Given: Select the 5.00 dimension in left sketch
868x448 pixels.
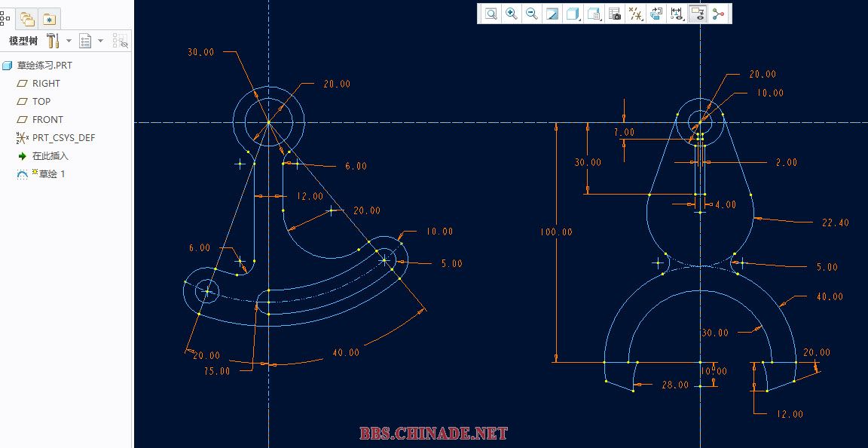Looking at the screenshot, I should click(452, 264).
